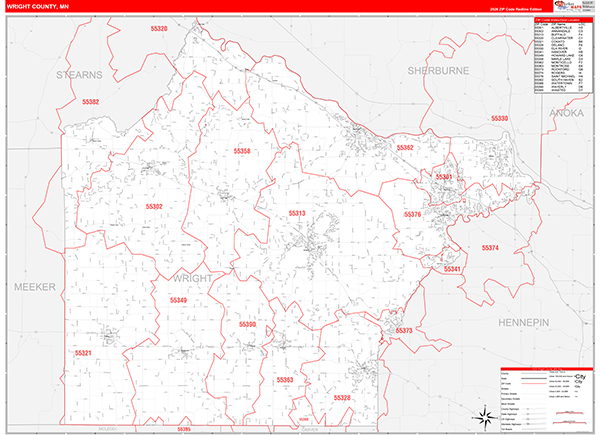Click the Secondary Streets legend entry
Screen dimensions: 600x435
click(510, 399)
